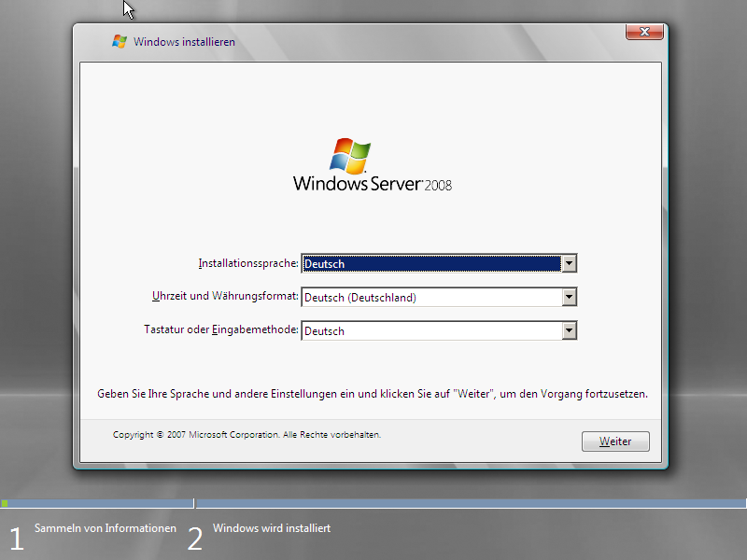
Task: Close the Windows installieren dialog
Action: tap(644, 33)
